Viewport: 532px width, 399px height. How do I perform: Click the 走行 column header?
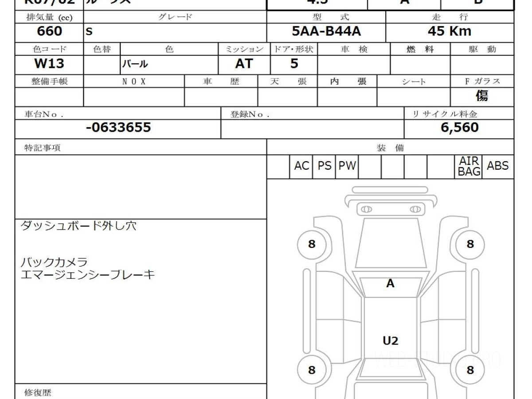[450, 17]
